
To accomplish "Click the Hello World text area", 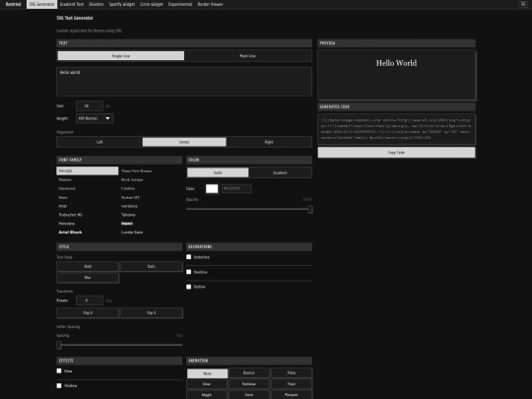I will pyautogui.click(x=184, y=82).
